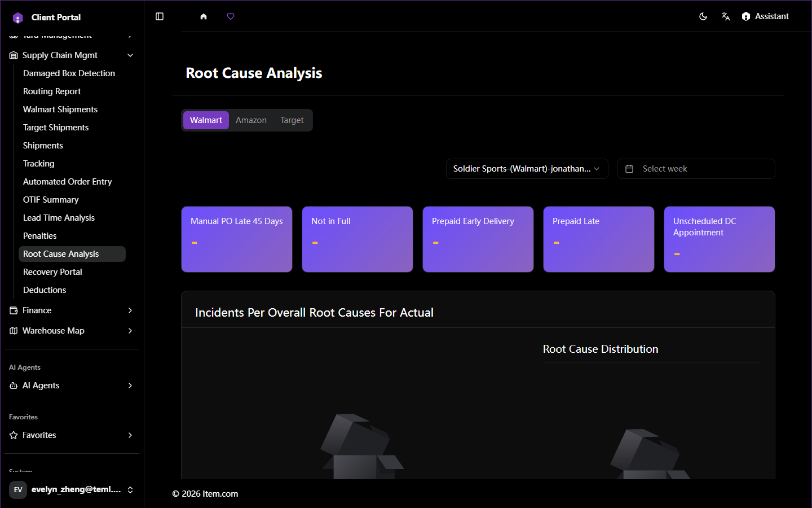Image resolution: width=812 pixels, height=508 pixels.
Task: Toggle the sidebar panel icon
Action: click(x=160, y=16)
